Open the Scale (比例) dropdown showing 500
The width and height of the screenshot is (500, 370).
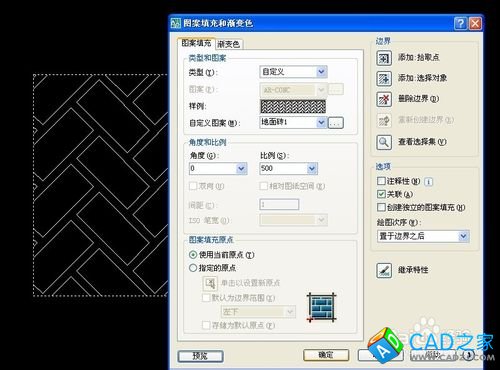click(312, 169)
